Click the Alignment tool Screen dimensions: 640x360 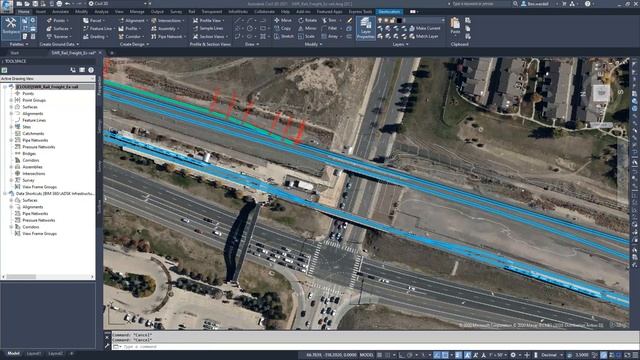132,20
